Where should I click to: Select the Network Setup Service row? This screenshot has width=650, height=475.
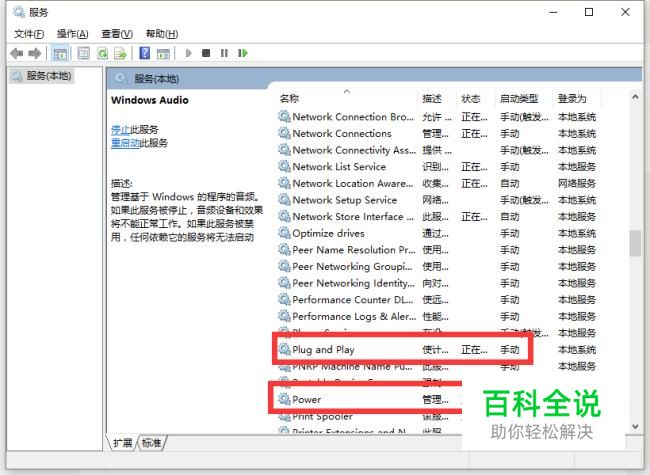point(437,200)
